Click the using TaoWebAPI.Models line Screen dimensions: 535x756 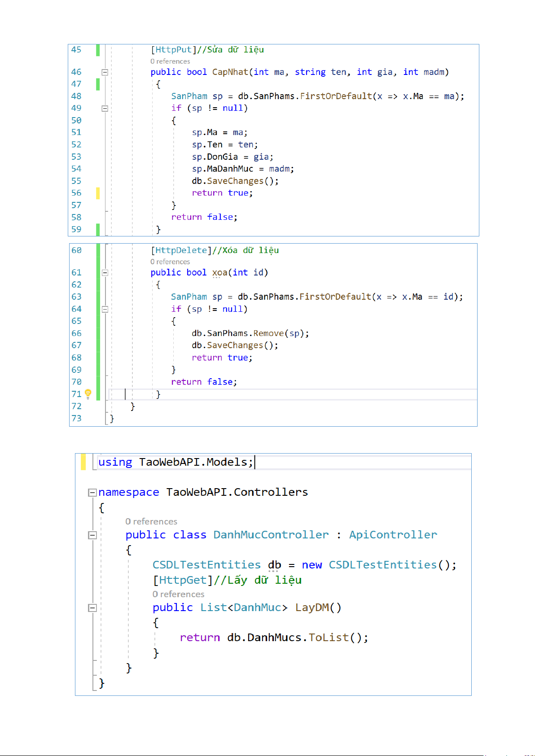[175, 462]
